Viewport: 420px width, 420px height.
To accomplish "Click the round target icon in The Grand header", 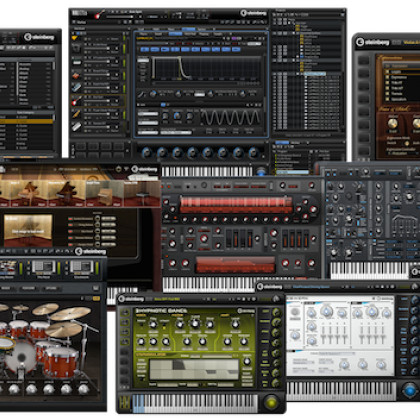I will (118, 169).
